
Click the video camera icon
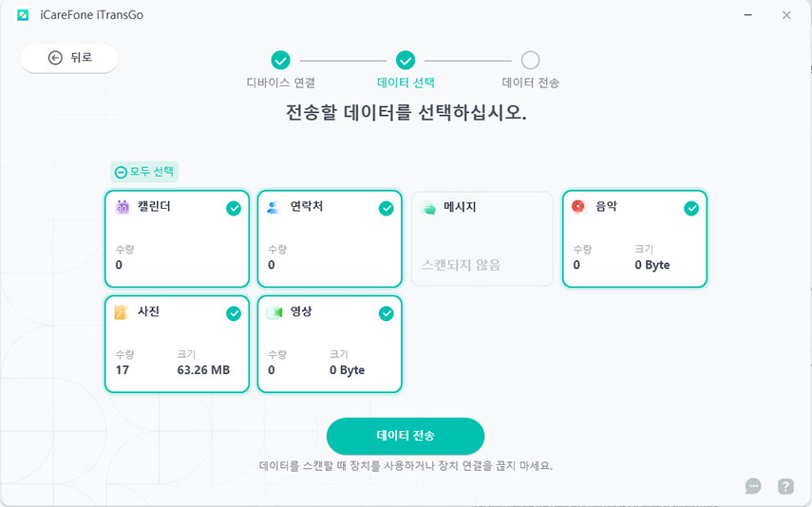pyautogui.click(x=274, y=311)
